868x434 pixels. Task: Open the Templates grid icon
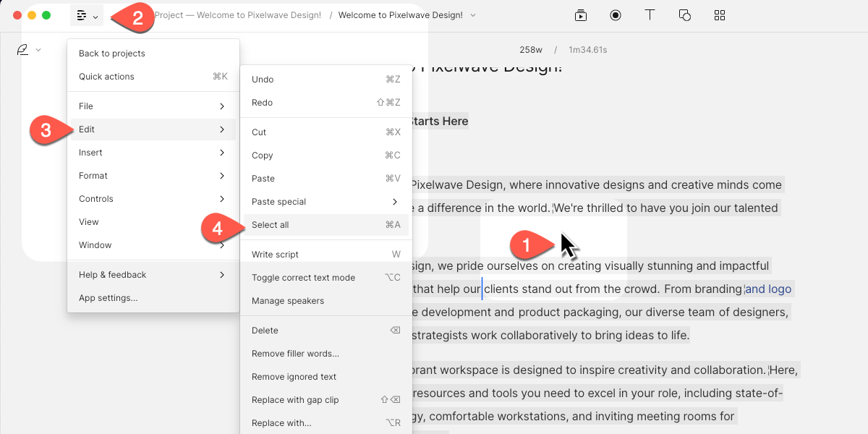720,15
